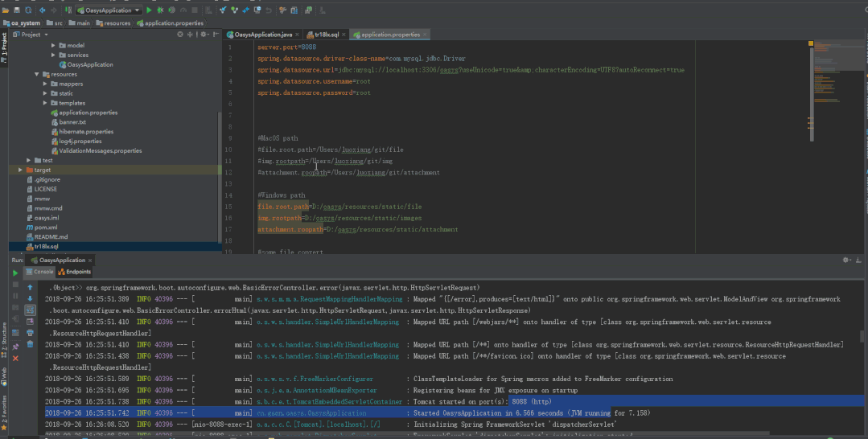Toggle the Pin Tab icon in Run panel
Viewport: 868px width, 439px height.
click(14, 347)
